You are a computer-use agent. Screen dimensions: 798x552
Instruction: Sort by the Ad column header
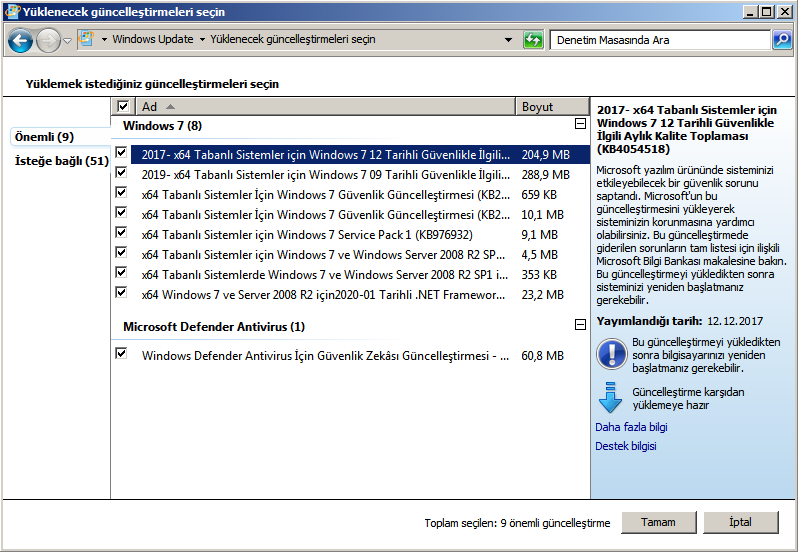326,106
